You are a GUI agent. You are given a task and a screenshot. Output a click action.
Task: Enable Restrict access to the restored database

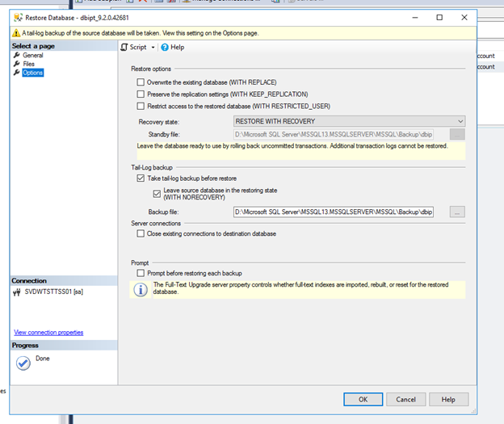click(141, 106)
